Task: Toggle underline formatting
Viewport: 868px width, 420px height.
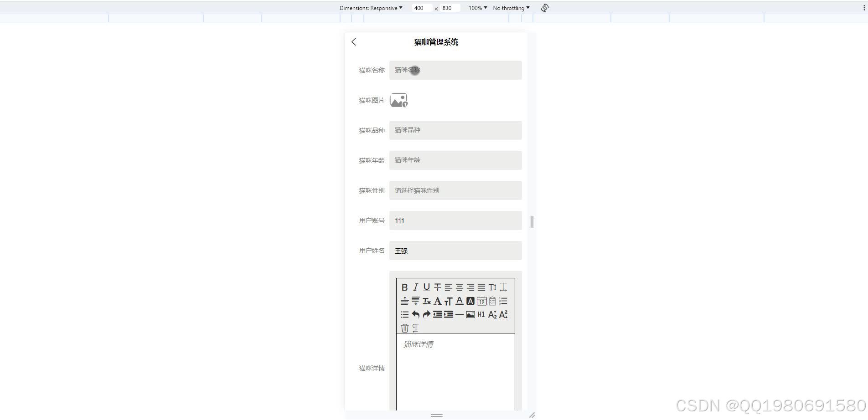Action: pyautogui.click(x=426, y=287)
